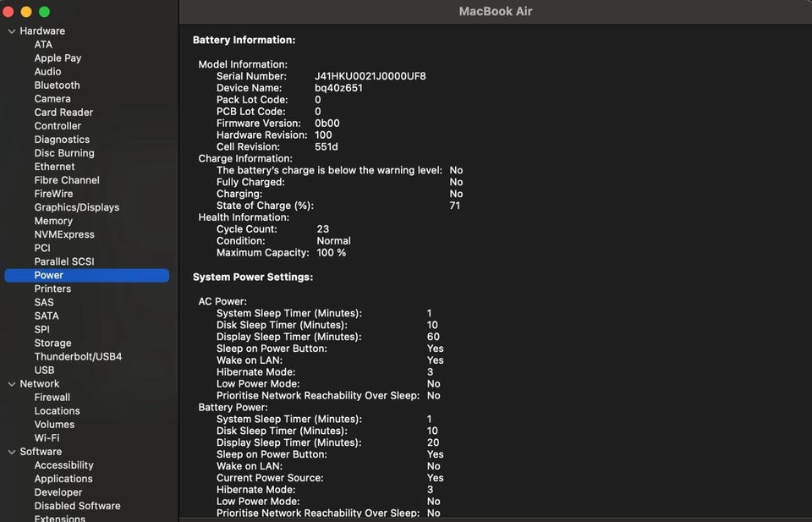Select Camera in the sidebar
812x522 pixels.
tap(52, 98)
